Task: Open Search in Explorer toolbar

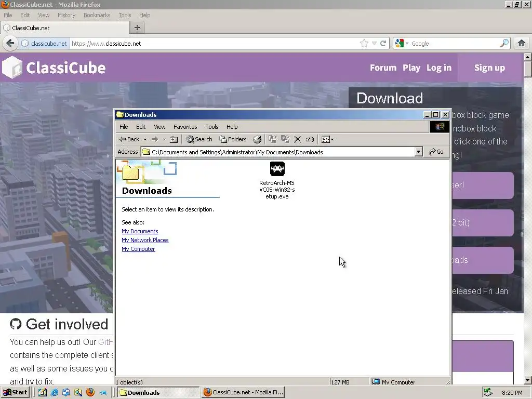Action: (x=199, y=139)
